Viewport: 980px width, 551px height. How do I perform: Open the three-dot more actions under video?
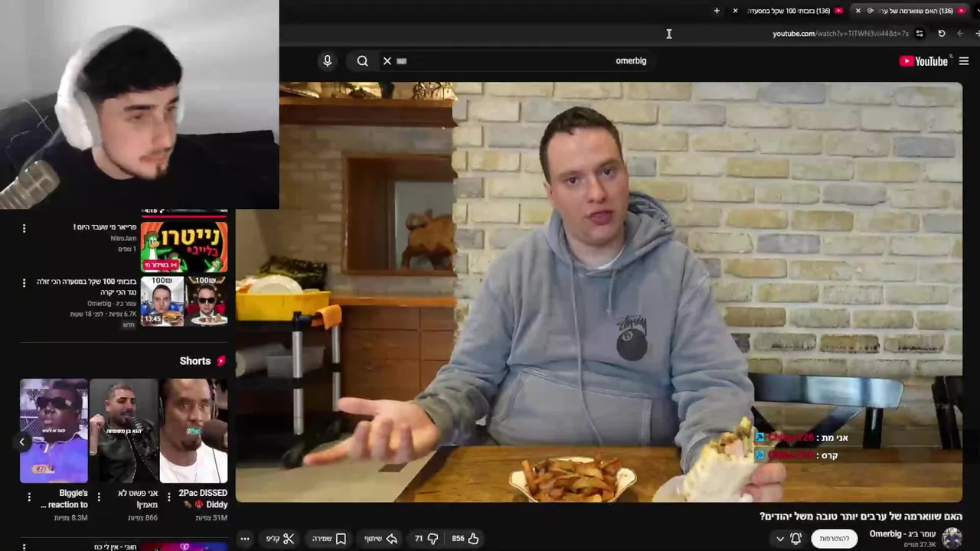pos(245,539)
